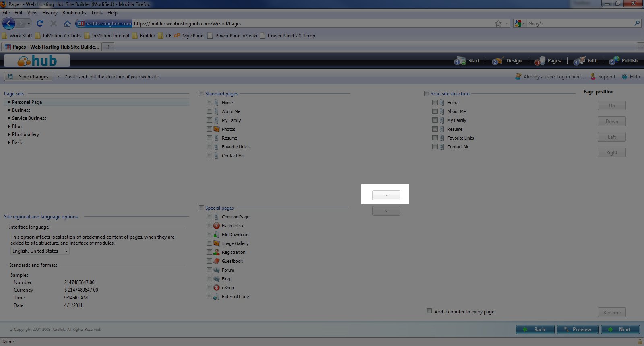Click the browser home icon

click(x=67, y=24)
